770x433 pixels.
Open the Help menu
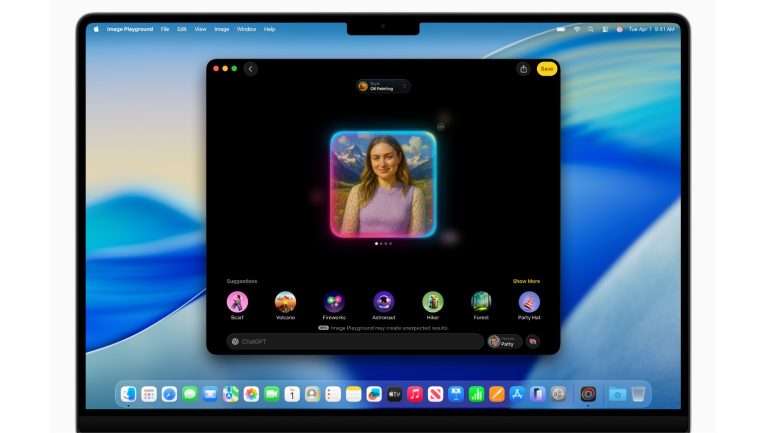[270, 29]
